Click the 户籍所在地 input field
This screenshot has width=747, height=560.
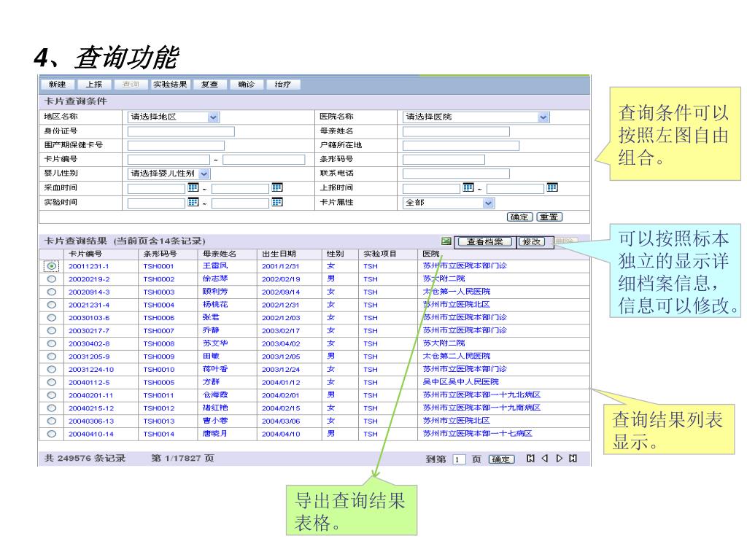click(461, 146)
